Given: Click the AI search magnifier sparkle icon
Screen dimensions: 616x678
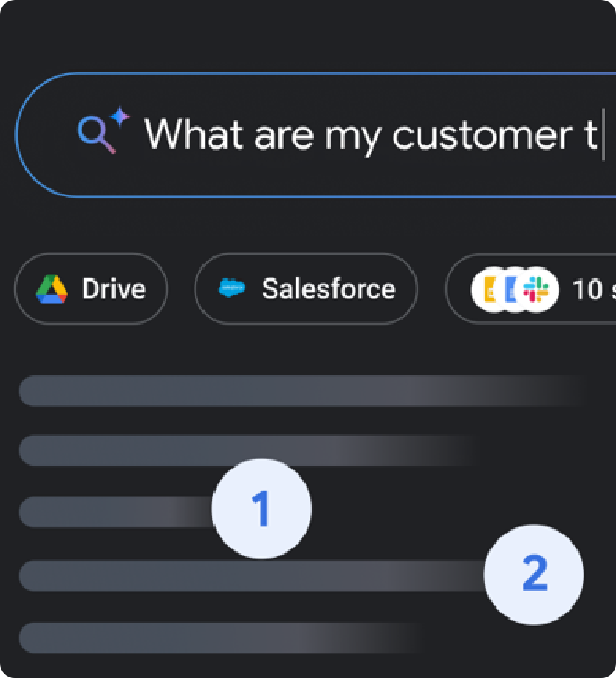Looking at the screenshot, I should (x=103, y=129).
